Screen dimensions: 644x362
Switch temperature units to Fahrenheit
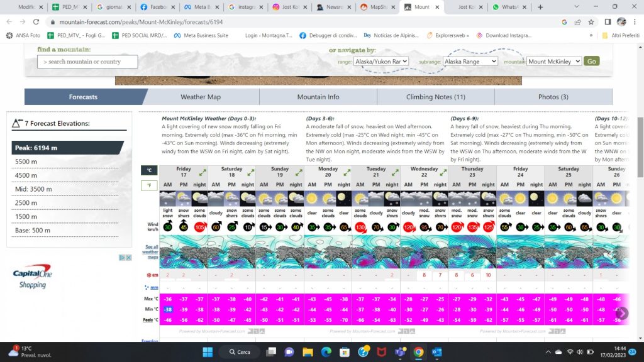click(149, 184)
